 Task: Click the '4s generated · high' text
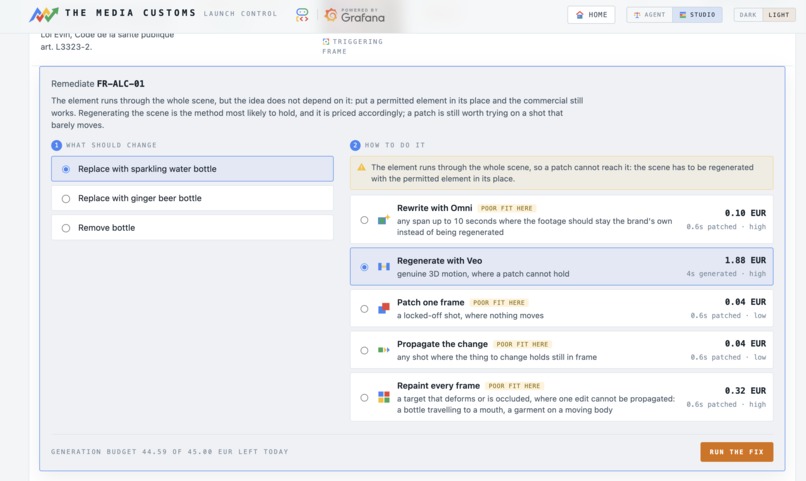726,273
